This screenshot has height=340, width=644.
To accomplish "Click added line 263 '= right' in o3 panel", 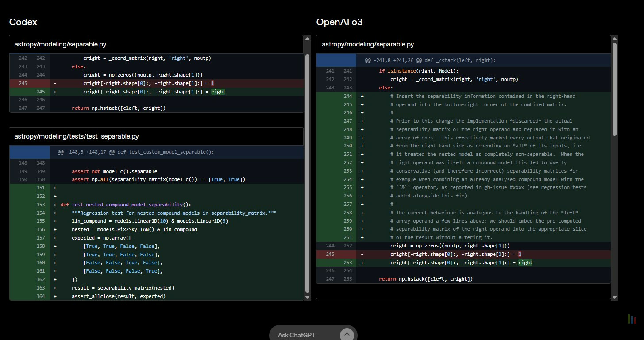I will coord(463,263).
